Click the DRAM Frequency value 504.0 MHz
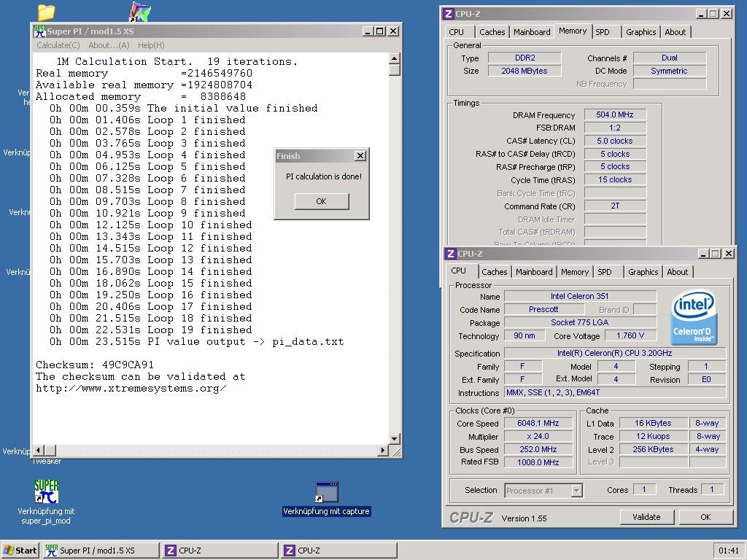This screenshot has width=747, height=560. (x=615, y=114)
